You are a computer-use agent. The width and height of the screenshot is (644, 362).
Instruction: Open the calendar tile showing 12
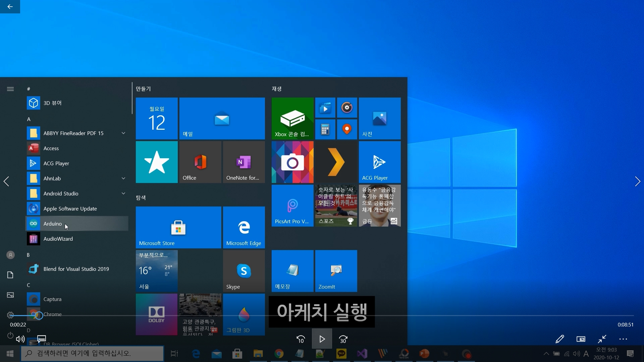pyautogui.click(x=157, y=118)
